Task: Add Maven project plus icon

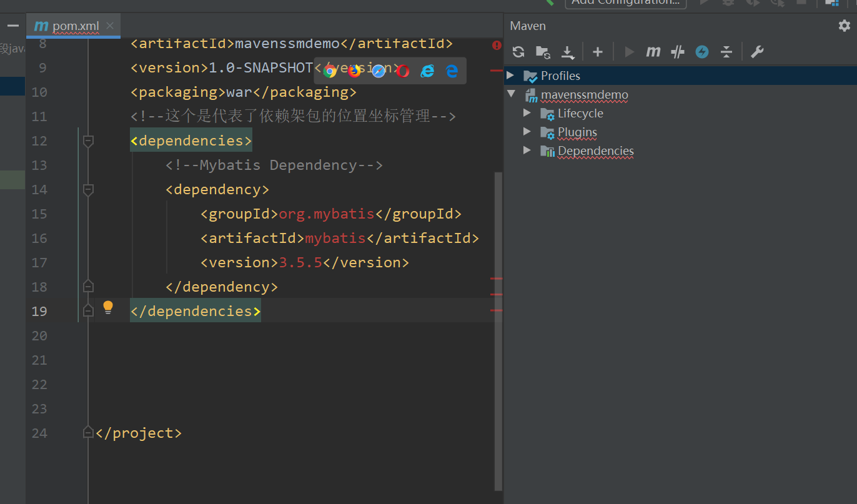Action: pyautogui.click(x=598, y=52)
